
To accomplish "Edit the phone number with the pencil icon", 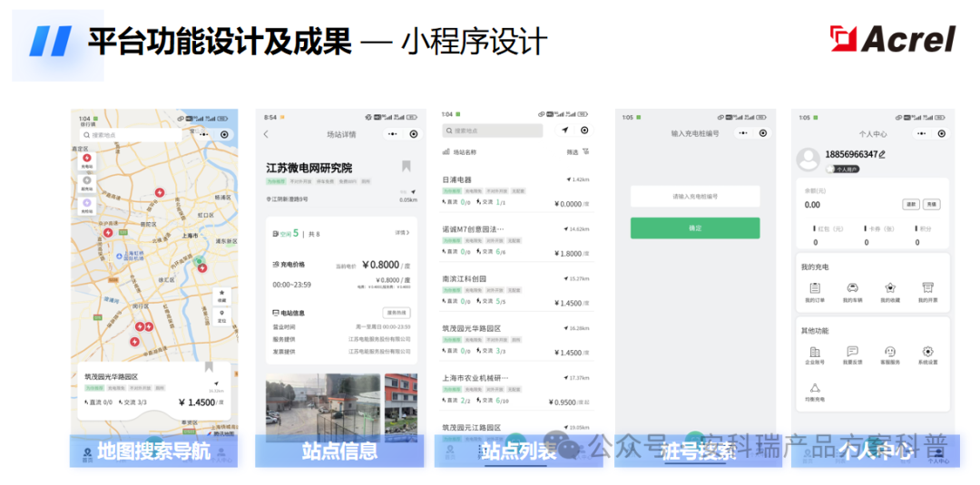I will pyautogui.click(x=882, y=154).
